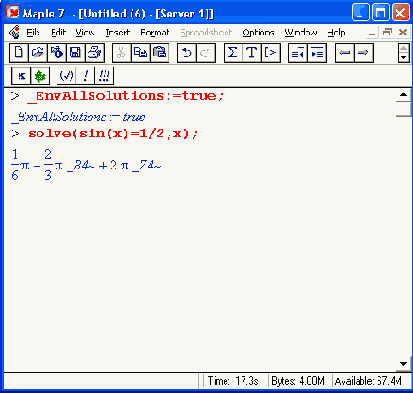
Task: Insert text with the T icon
Action: coord(252,53)
